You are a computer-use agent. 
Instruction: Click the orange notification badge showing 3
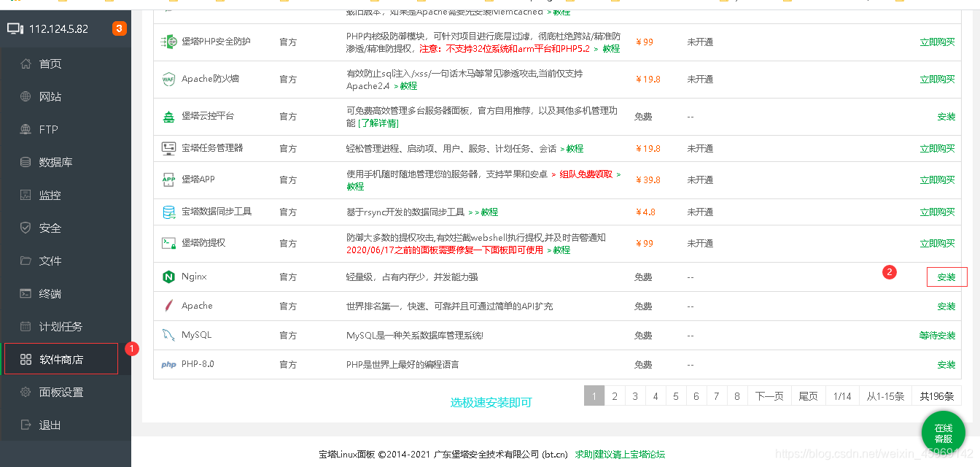[x=119, y=28]
